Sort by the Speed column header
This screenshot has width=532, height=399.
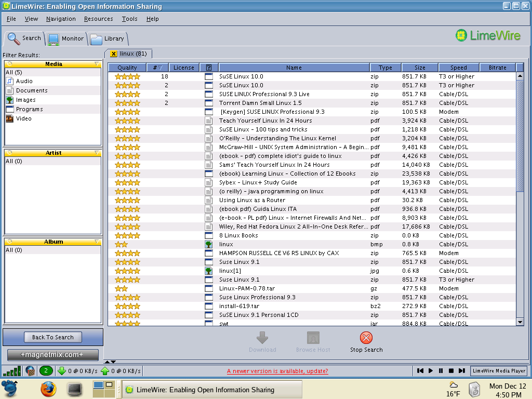[x=458, y=68]
